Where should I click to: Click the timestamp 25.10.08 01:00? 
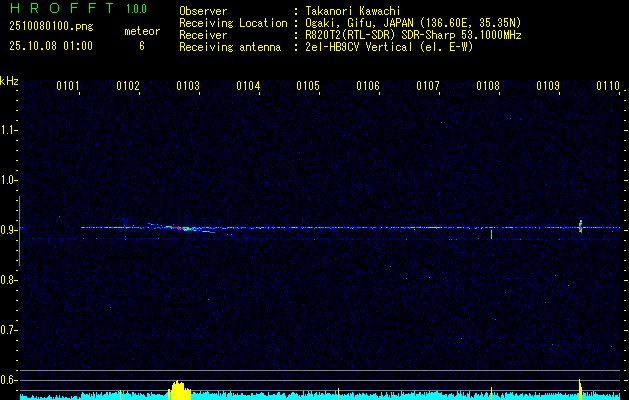51,45
